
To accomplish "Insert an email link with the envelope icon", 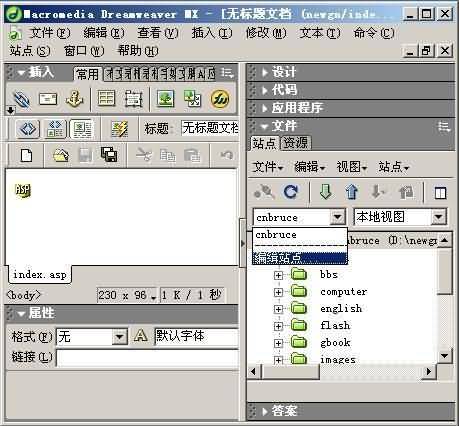I will [x=48, y=99].
